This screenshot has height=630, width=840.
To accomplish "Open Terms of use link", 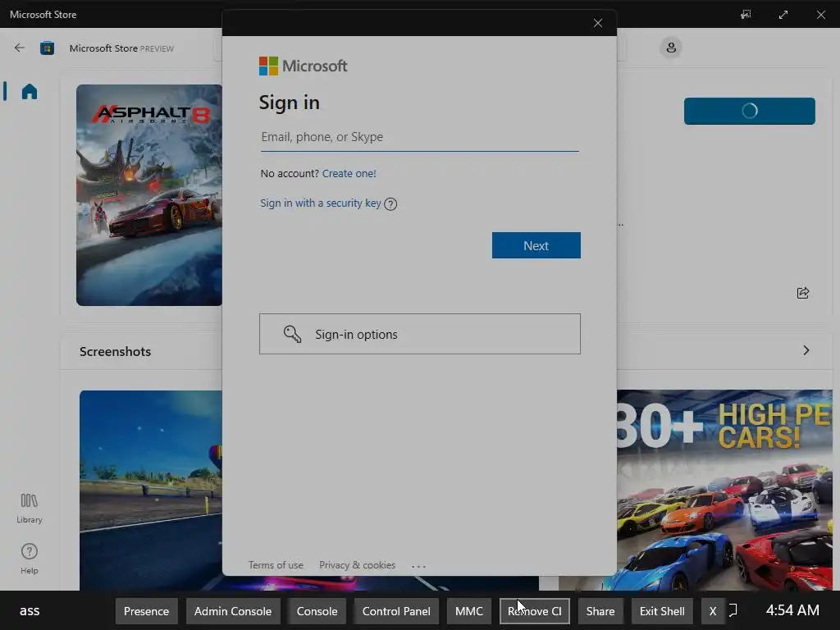I will 276,565.
